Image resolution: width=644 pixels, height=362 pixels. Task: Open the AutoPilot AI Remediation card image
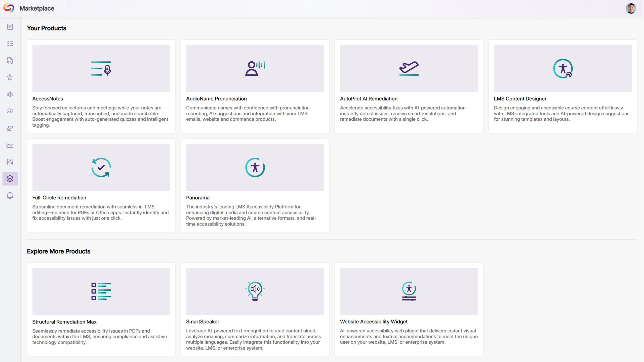(x=409, y=68)
